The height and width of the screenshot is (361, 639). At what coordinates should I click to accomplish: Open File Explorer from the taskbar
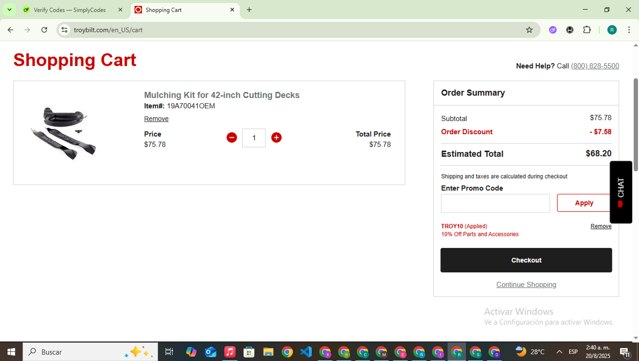[x=268, y=352]
